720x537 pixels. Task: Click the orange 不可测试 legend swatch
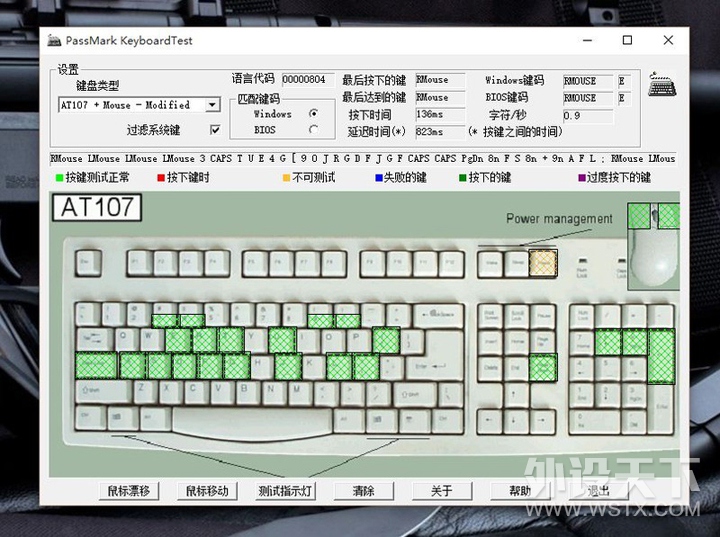(x=287, y=178)
